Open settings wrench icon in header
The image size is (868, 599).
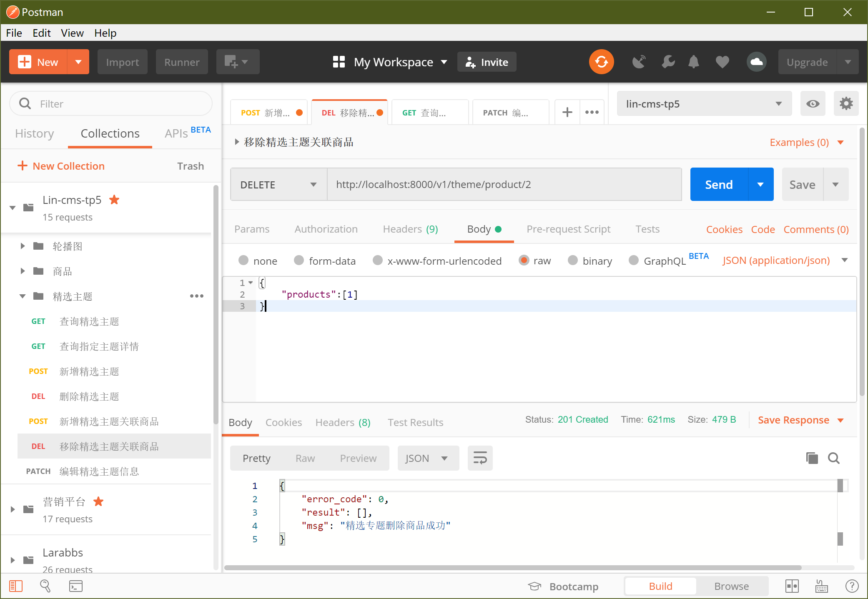(668, 62)
